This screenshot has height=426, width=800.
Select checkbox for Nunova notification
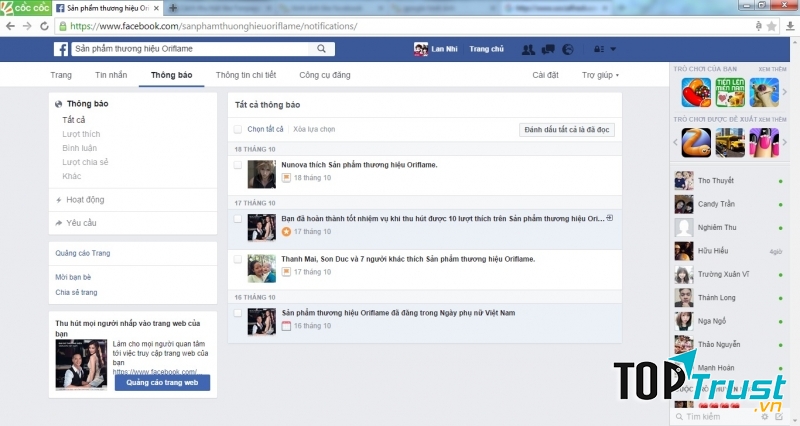(x=238, y=165)
